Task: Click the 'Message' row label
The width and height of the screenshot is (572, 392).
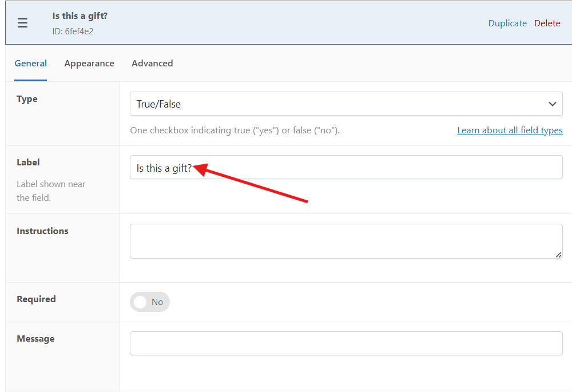Action: point(35,339)
